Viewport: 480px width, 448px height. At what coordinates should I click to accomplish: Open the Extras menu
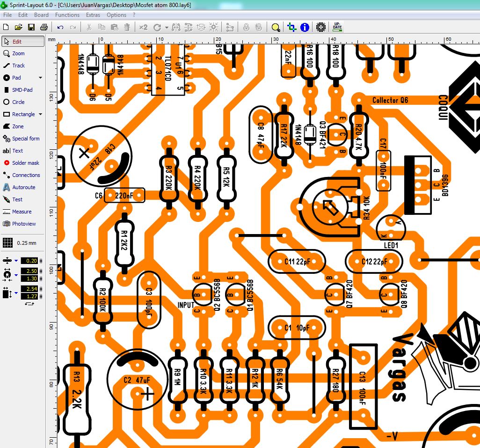pyautogui.click(x=93, y=15)
